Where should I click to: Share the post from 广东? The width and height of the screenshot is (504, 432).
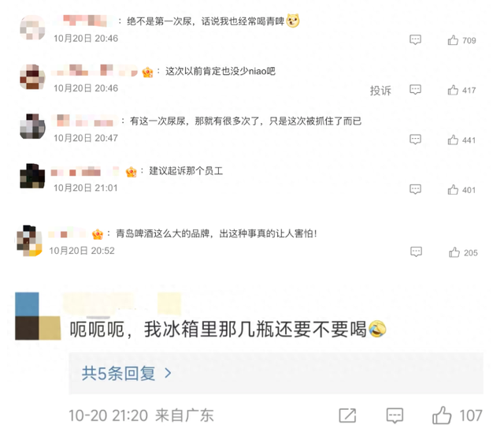pyautogui.click(x=347, y=415)
